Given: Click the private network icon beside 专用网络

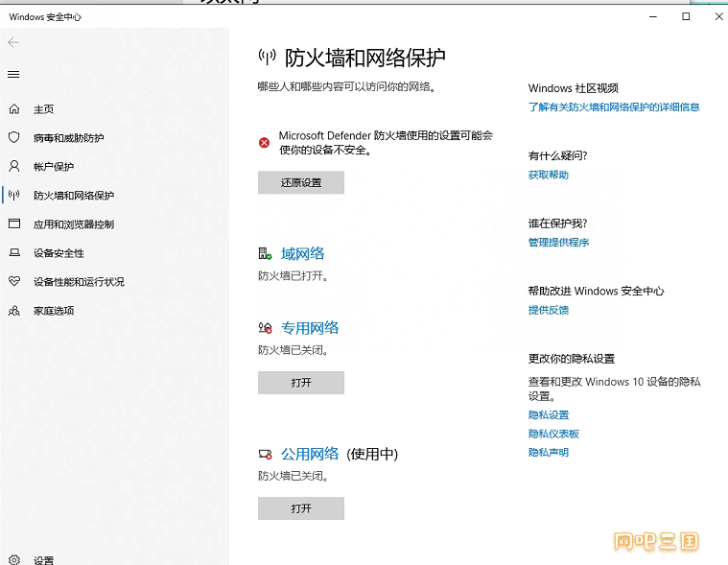Looking at the screenshot, I should coord(265,328).
